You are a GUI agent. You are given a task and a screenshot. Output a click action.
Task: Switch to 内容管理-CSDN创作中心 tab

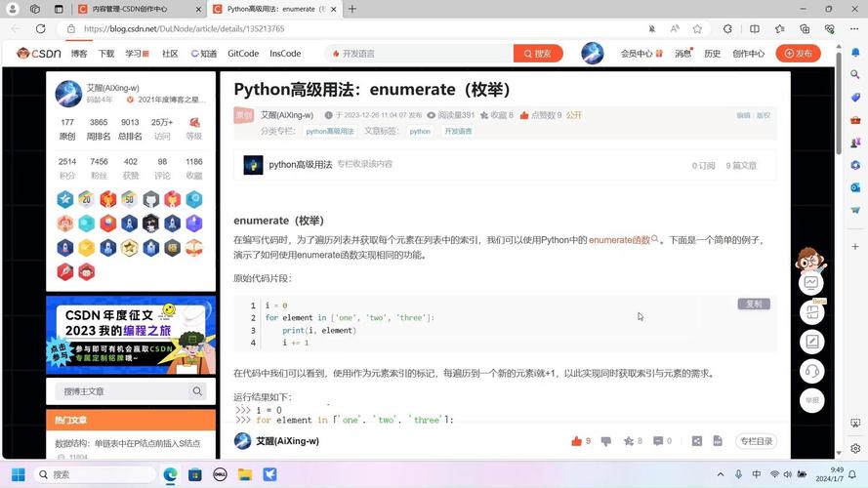[140, 9]
